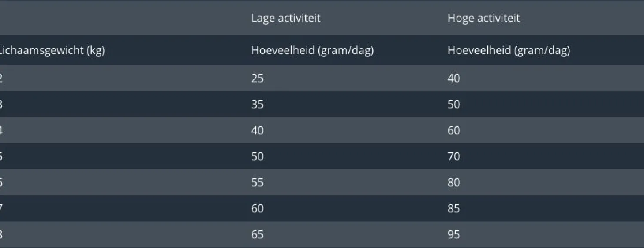Click the 60 in the Lage activiteit column
This screenshot has height=248, width=644.
point(257,208)
